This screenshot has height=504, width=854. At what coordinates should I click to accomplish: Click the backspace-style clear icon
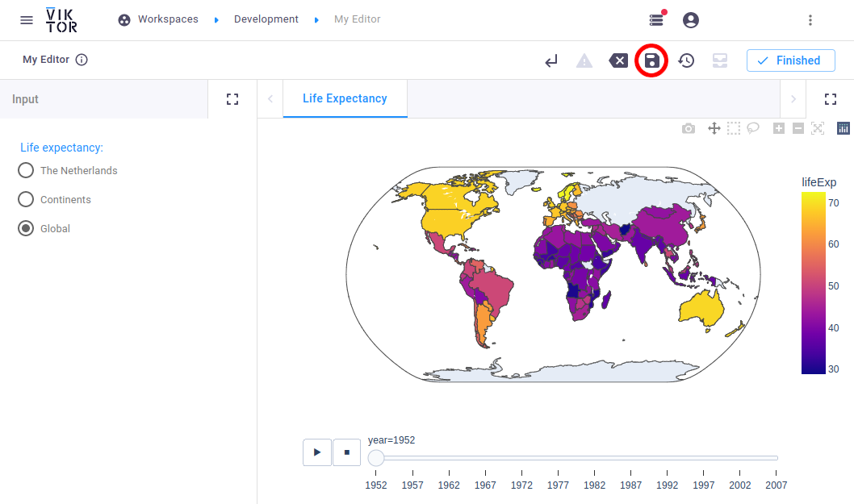point(617,60)
